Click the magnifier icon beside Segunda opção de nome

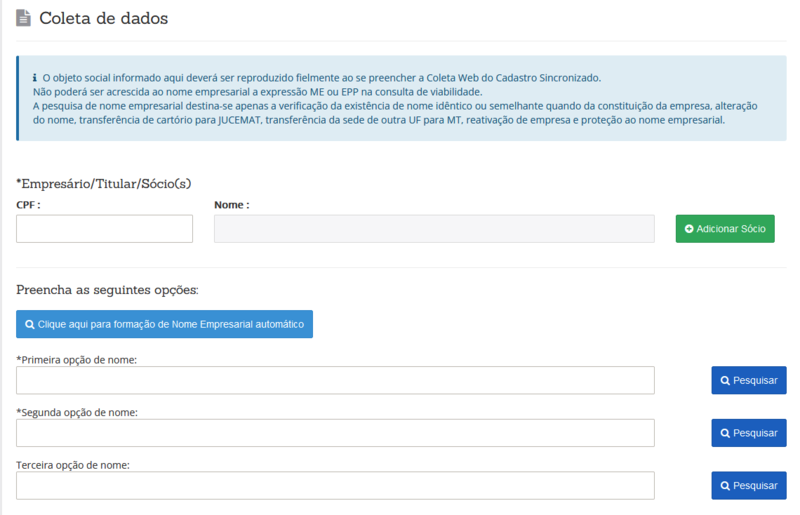(725, 433)
